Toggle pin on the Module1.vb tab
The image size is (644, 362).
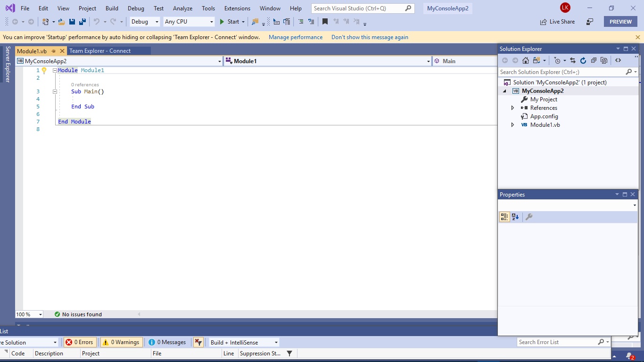(53, 51)
